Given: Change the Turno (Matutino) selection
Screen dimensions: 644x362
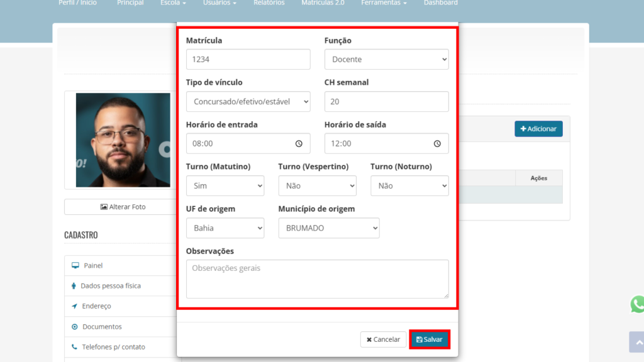Looking at the screenshot, I should (225, 186).
